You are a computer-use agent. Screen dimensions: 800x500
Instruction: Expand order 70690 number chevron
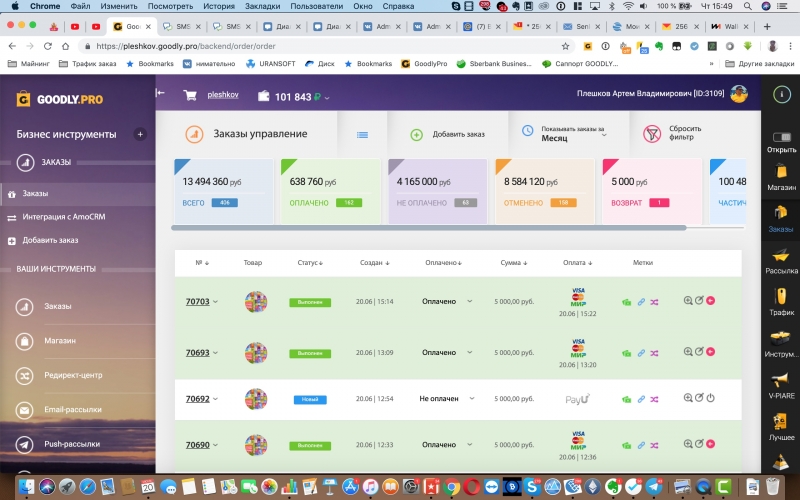click(x=215, y=445)
